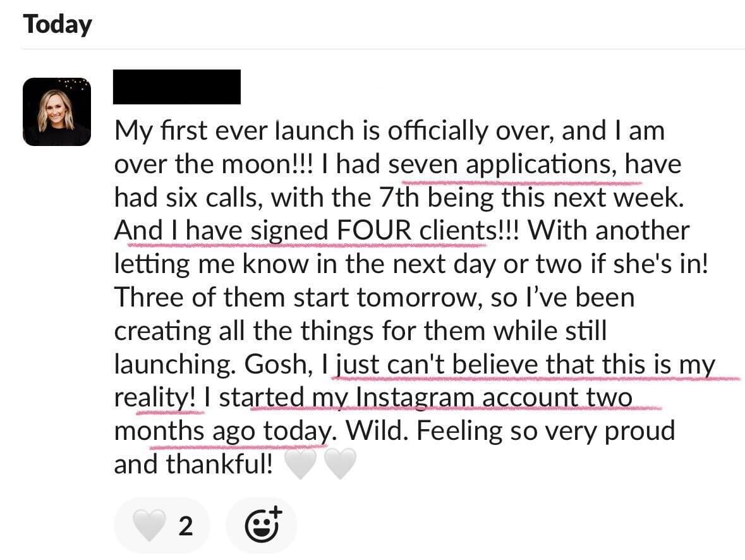The image size is (745, 560).
Task: Click 'Feeling so very proud' text
Action: (x=545, y=432)
